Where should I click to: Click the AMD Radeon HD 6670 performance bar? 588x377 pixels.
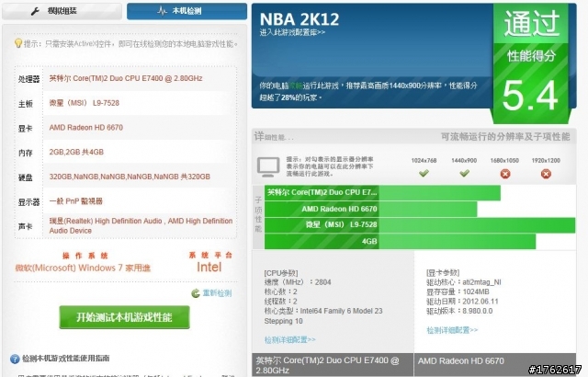(x=371, y=209)
